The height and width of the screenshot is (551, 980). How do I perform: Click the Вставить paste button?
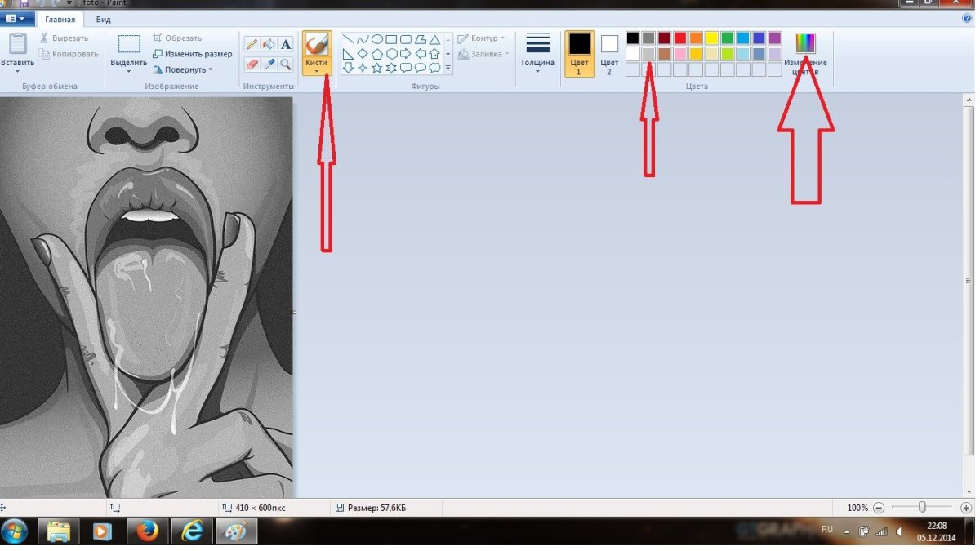[17, 53]
